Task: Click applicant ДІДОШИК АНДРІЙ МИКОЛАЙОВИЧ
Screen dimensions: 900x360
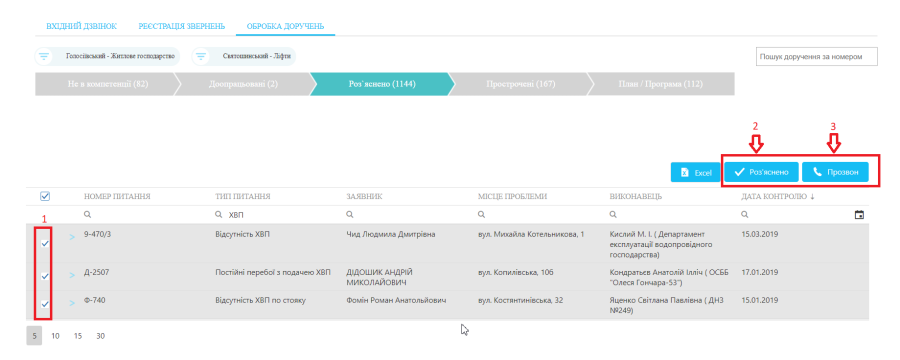Action: [x=380, y=277]
